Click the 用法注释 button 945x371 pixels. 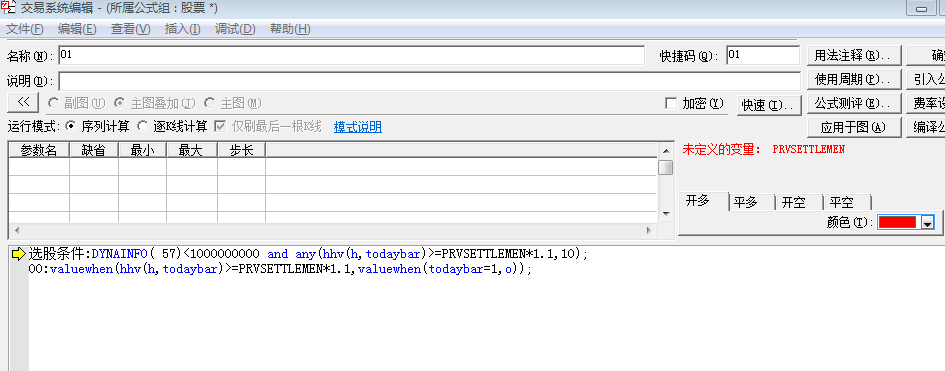click(x=853, y=55)
